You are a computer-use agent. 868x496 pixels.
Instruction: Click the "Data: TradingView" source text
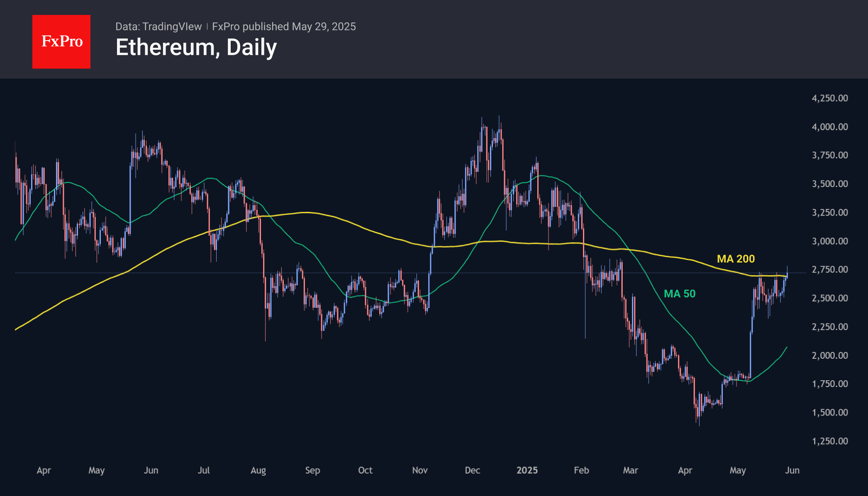pos(158,27)
